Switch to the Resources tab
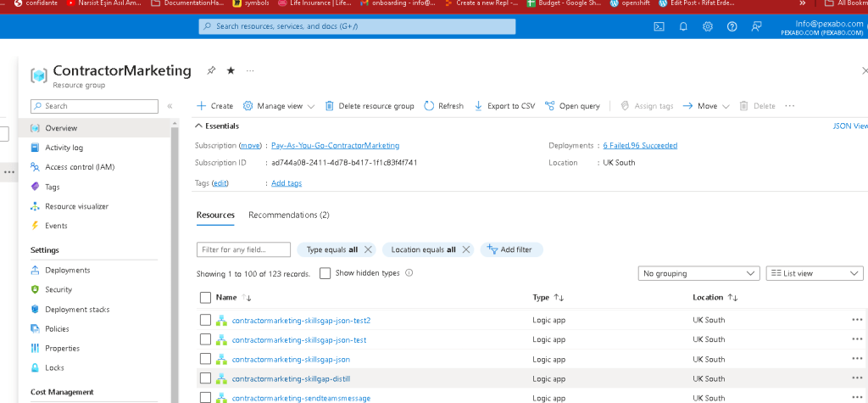The image size is (868, 403). click(215, 215)
